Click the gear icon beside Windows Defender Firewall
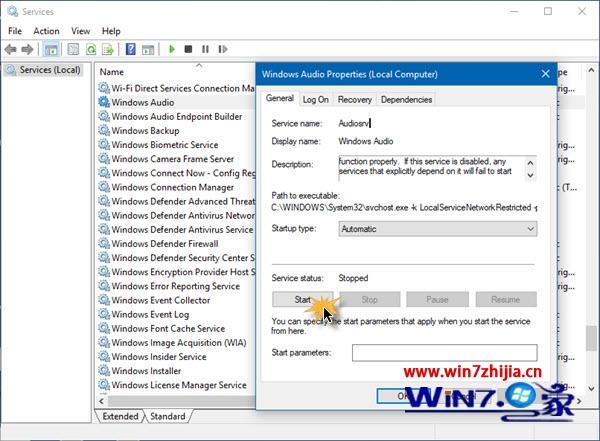The image size is (600, 441). 104,243
